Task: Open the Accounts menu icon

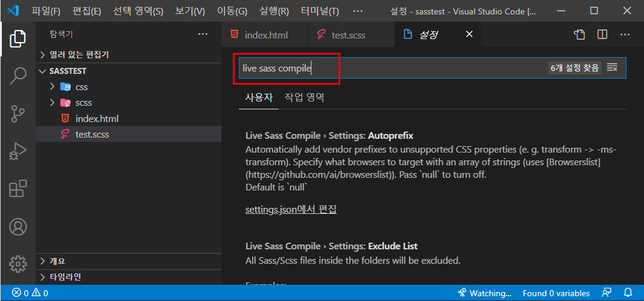Action: [x=17, y=227]
